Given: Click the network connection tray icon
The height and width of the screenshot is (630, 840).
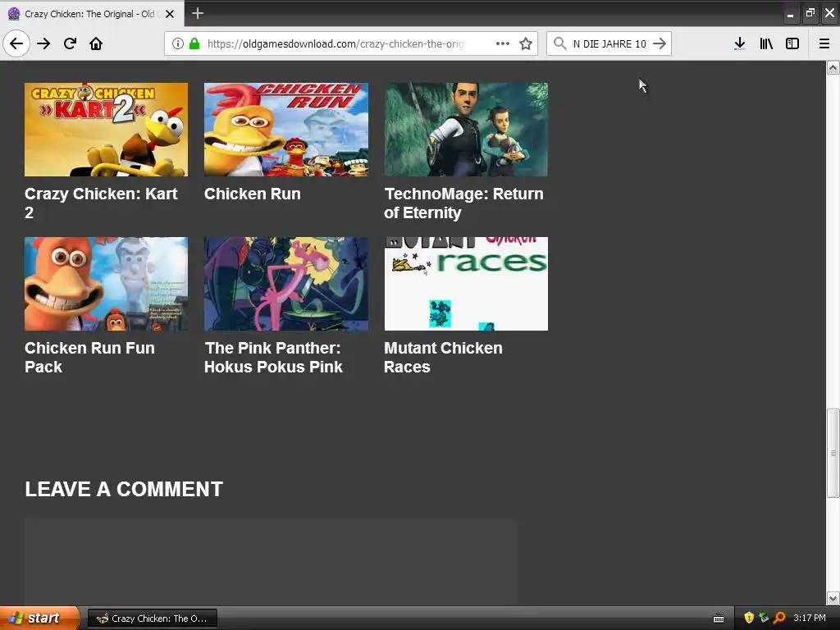Looking at the screenshot, I should [x=764, y=619].
